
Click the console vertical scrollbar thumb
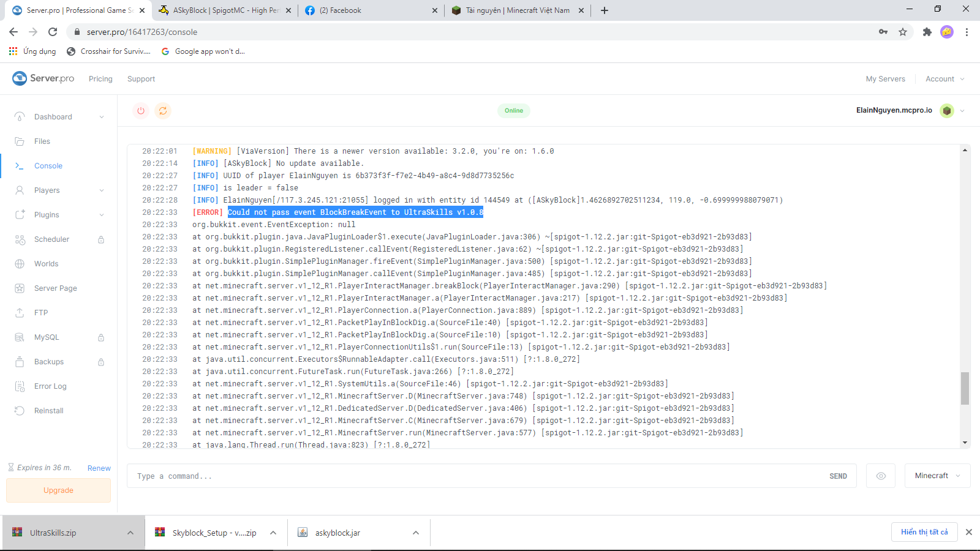coord(965,388)
